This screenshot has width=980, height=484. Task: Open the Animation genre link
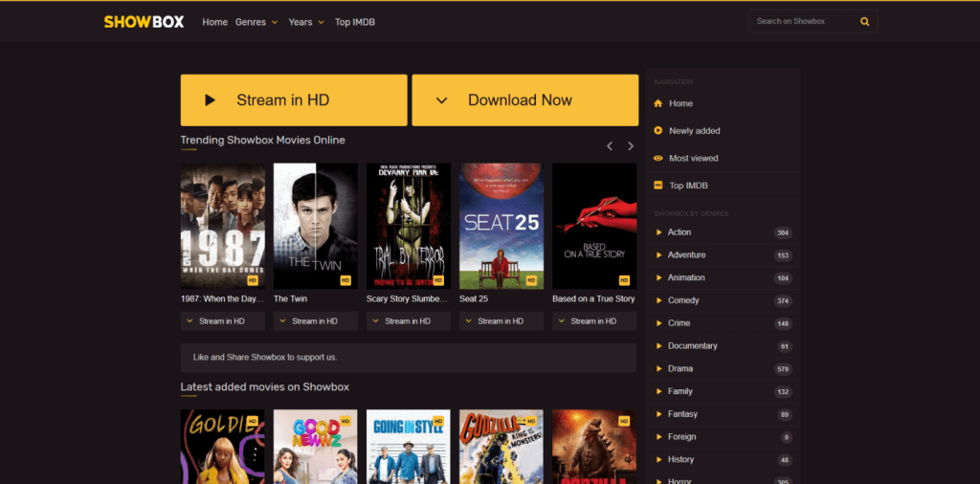point(686,277)
